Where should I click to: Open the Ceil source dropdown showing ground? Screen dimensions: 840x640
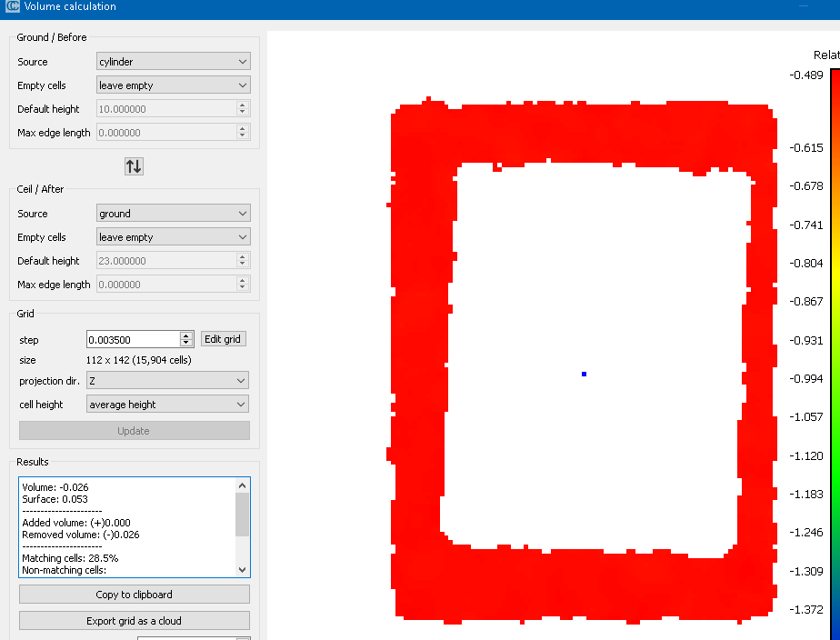173,214
